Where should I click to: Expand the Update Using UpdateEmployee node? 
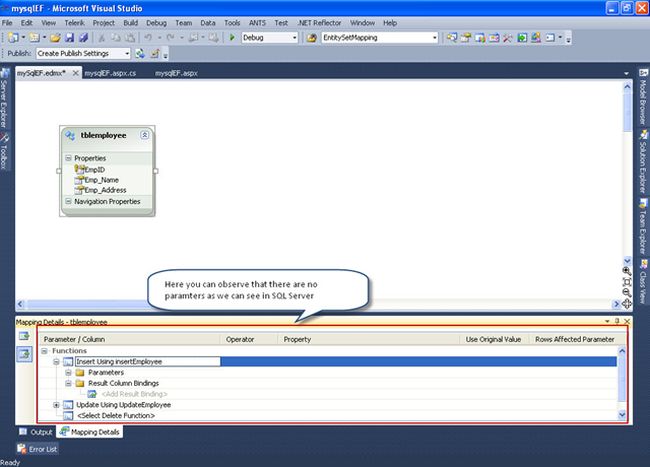(56, 405)
